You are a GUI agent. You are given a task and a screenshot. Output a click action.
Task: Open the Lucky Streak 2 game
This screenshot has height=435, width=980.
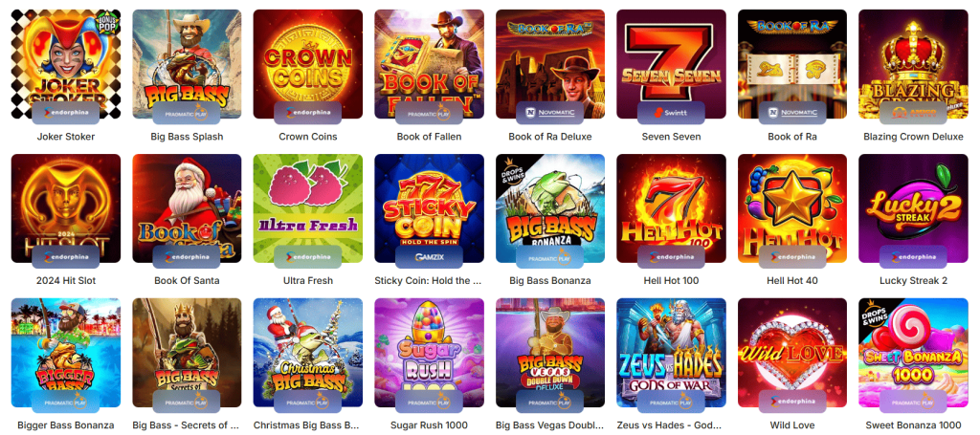point(913,208)
